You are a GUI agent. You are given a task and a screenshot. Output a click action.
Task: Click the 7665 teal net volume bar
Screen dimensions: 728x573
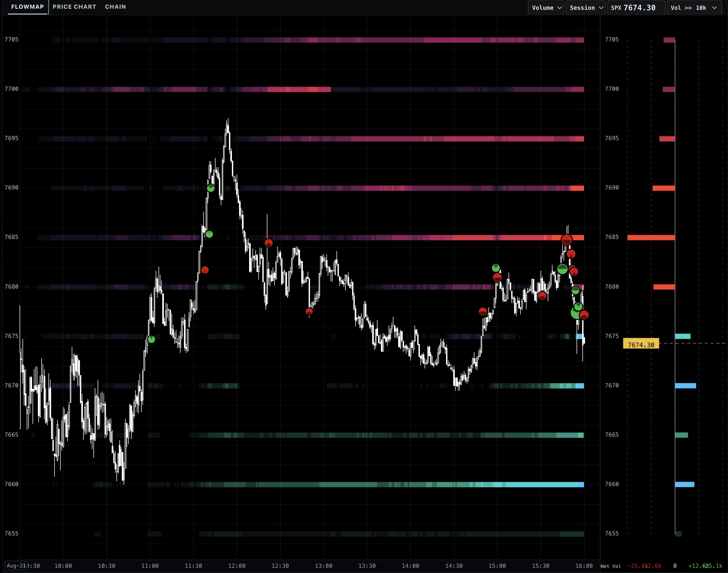pyautogui.click(x=681, y=435)
